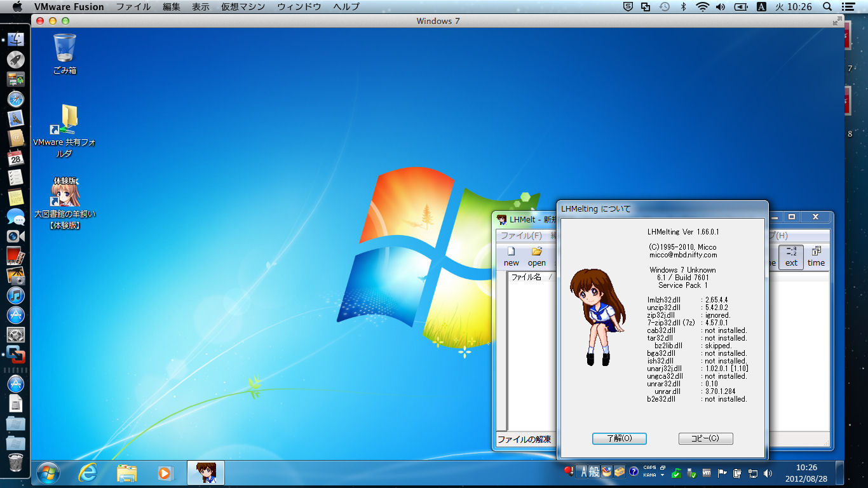
Task: Open the Mac ファイル menu
Action: point(133,6)
